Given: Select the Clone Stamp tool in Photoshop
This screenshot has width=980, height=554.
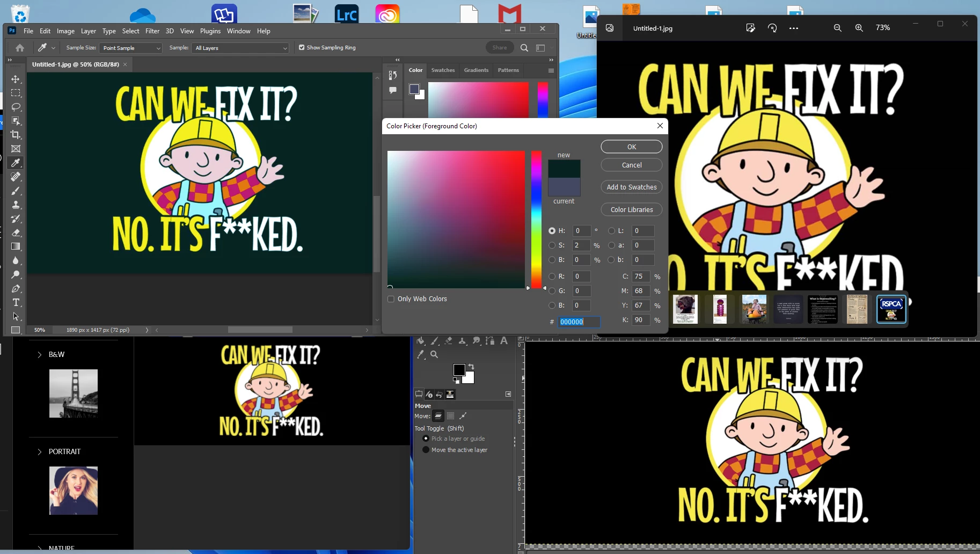Looking at the screenshot, I should [16, 205].
